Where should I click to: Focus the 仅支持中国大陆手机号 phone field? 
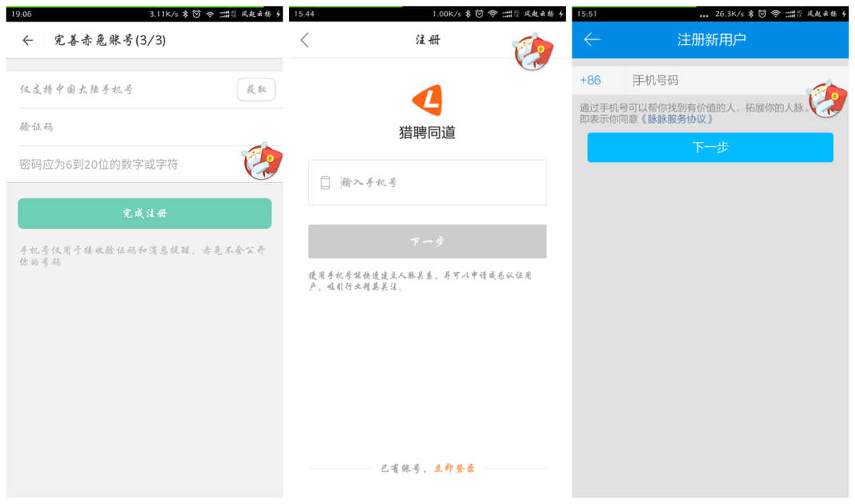coord(123,90)
